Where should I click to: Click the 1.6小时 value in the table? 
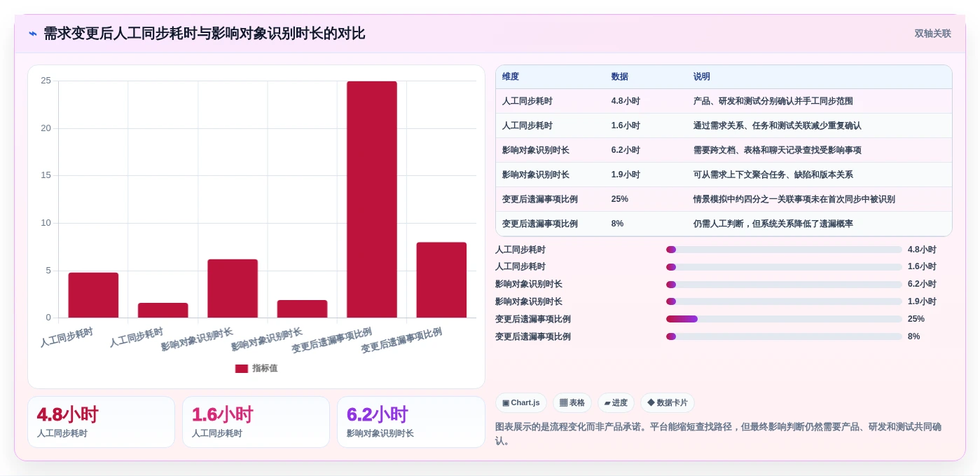[626, 125]
